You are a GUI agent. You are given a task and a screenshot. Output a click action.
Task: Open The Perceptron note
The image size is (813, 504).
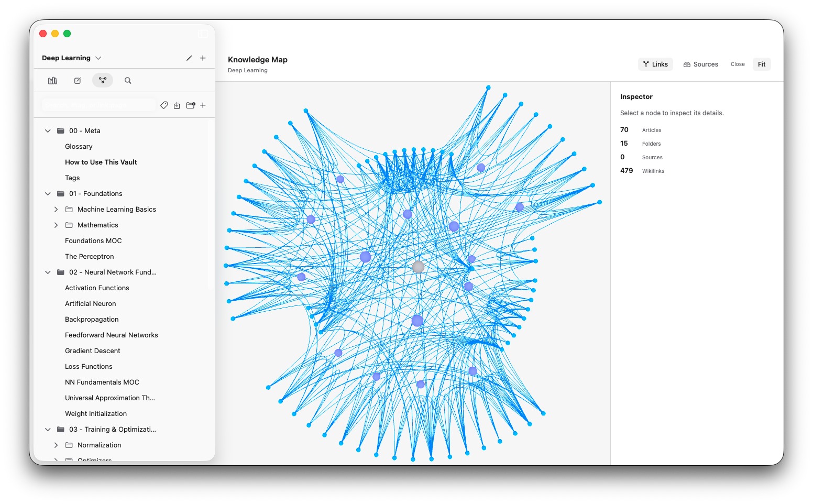coord(90,257)
